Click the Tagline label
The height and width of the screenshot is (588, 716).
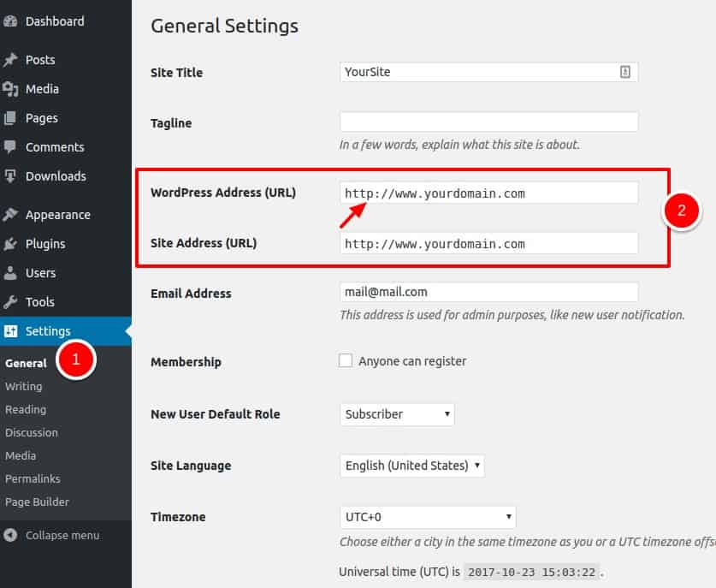[171, 123]
